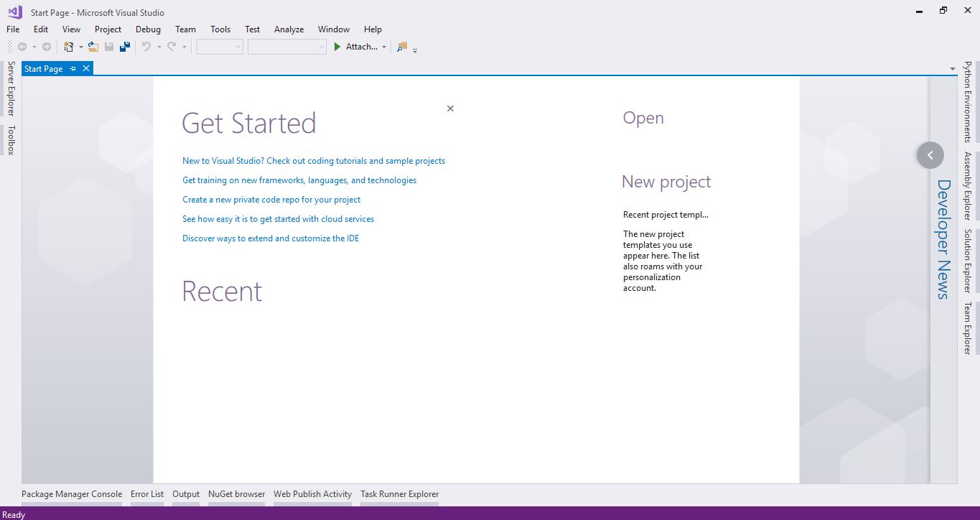Open the Tools menu
Image resolution: width=980 pixels, height=520 pixels.
(x=220, y=29)
